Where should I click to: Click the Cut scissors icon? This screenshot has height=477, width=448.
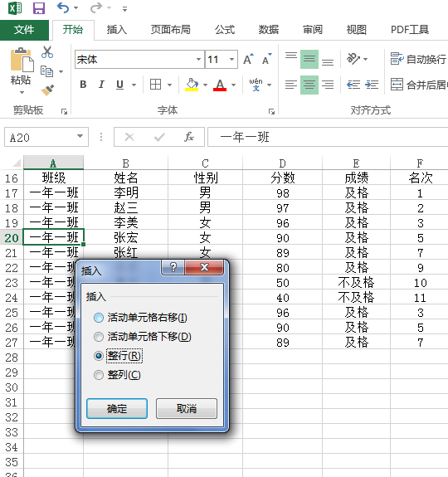47,52
